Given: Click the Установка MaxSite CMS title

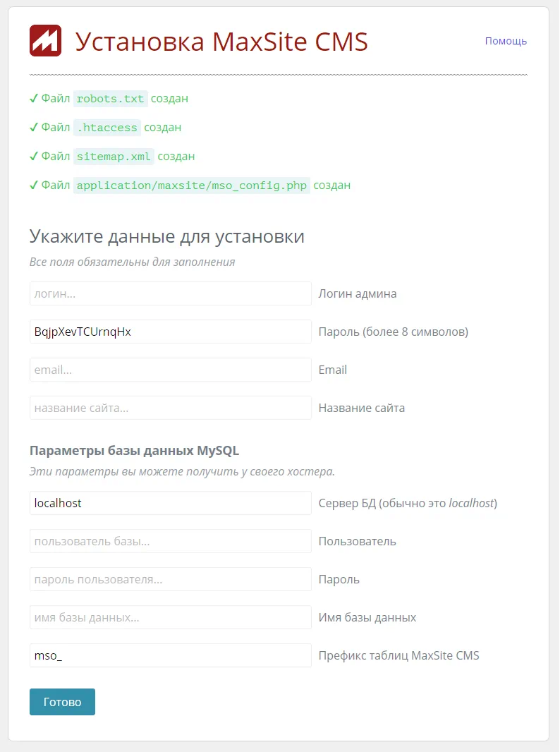Looking at the screenshot, I should [x=221, y=42].
